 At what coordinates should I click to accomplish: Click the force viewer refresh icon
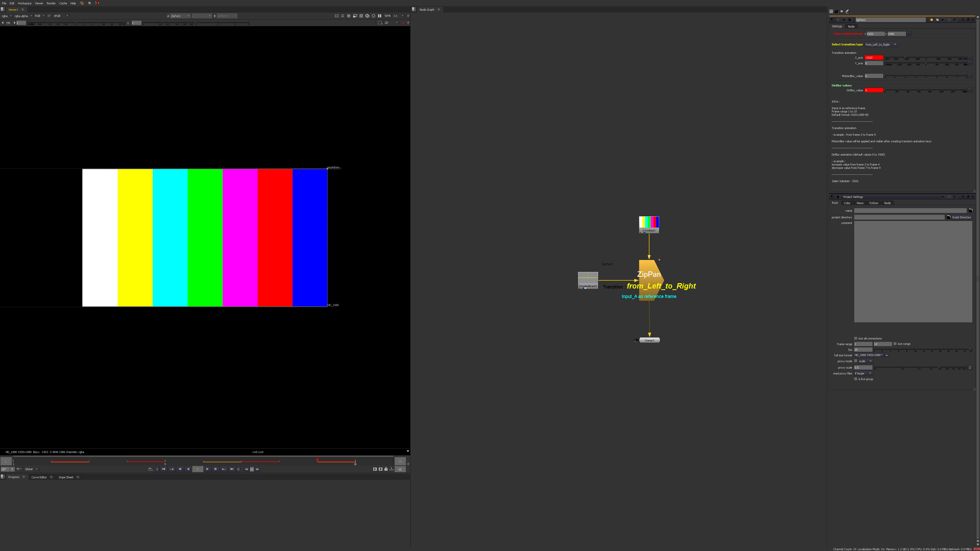(368, 16)
